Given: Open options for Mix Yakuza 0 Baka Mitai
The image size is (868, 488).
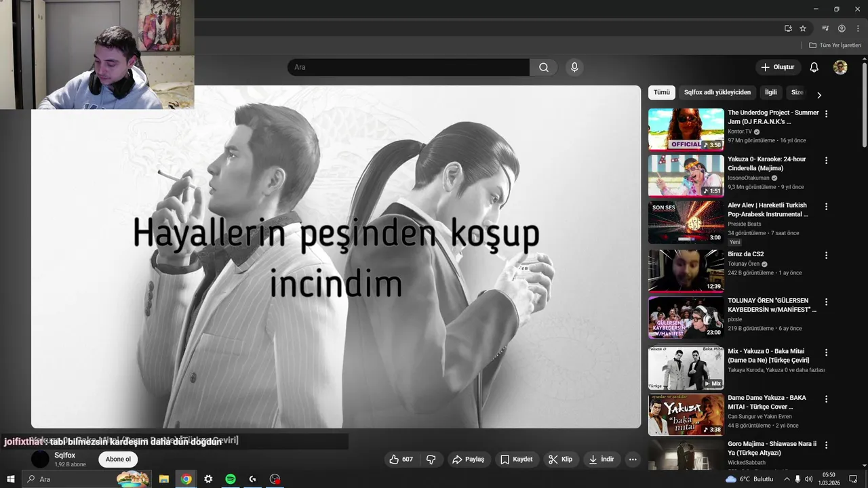Looking at the screenshot, I should point(826,352).
